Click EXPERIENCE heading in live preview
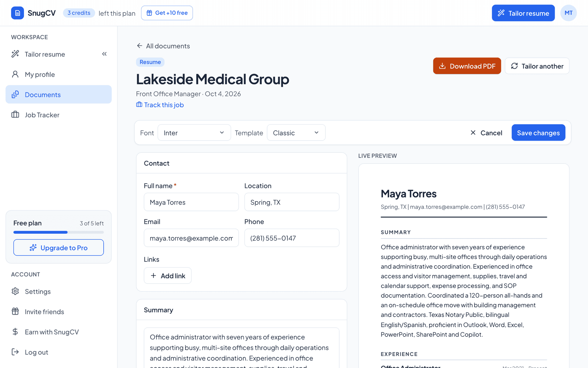 pos(399,354)
